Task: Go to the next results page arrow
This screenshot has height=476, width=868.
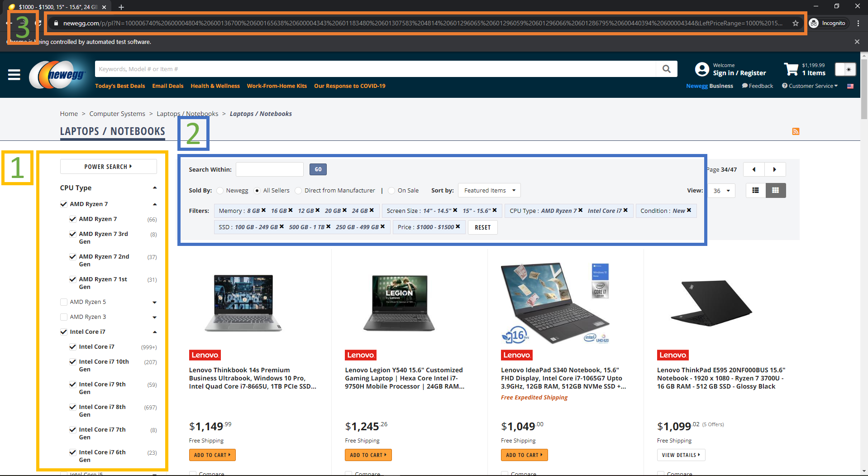Action: coord(775,169)
